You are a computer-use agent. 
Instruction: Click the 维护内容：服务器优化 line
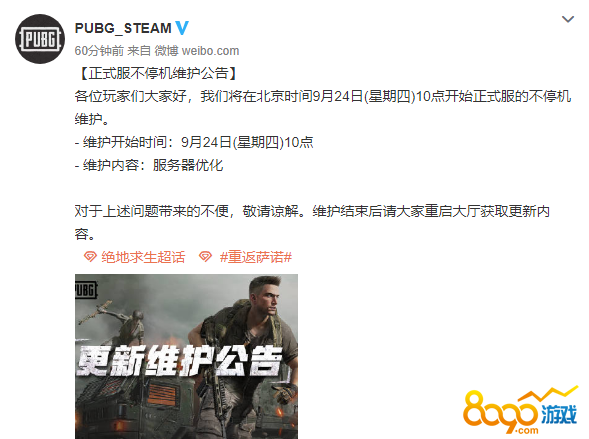point(149,165)
